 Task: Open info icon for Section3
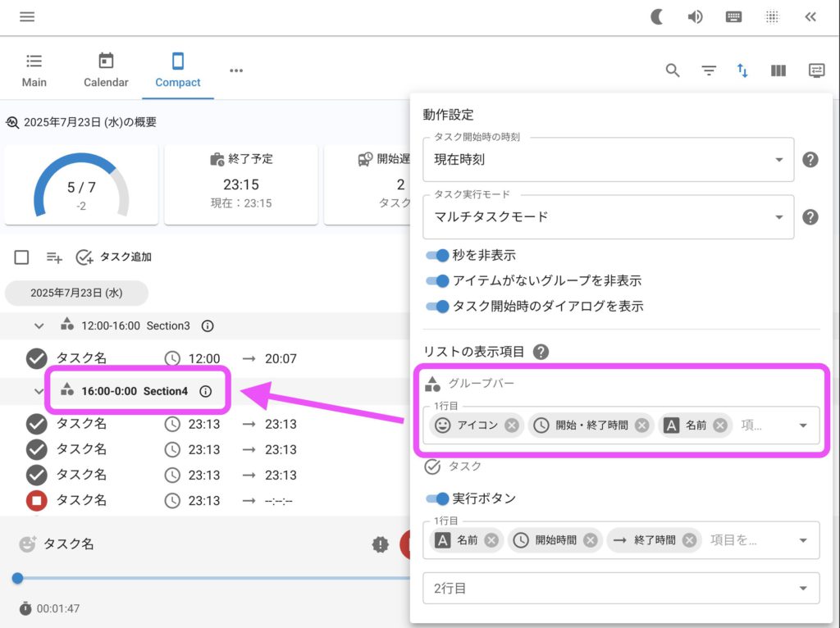point(208,326)
